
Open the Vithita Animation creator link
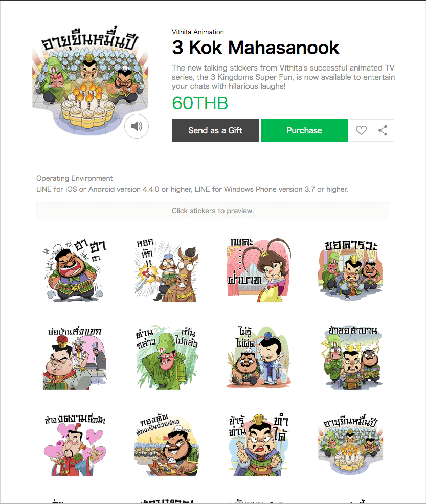point(198,32)
